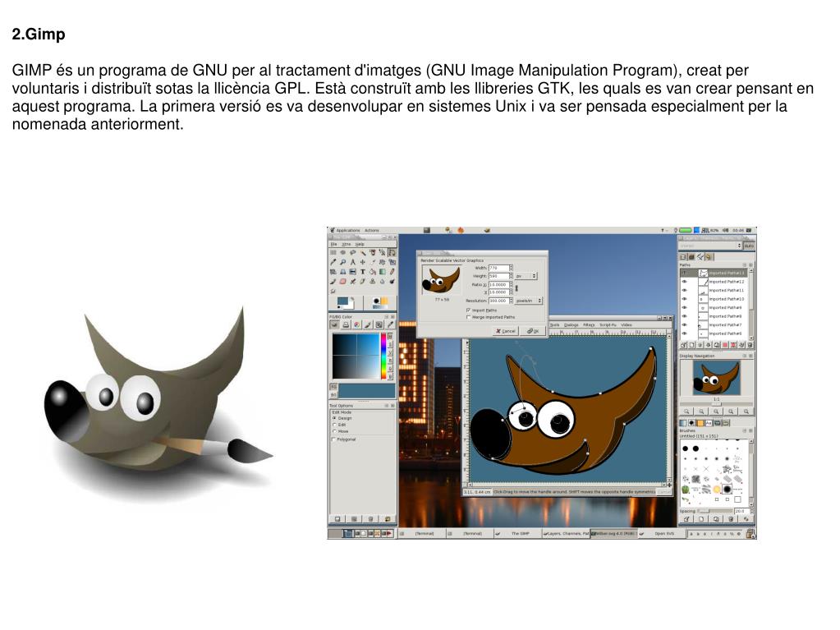Click the volume speaker icon in the top panel

pyautogui.click(x=725, y=230)
